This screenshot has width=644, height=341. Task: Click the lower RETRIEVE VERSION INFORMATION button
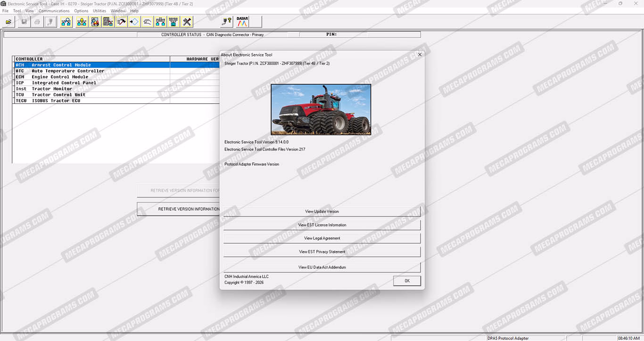tap(178, 209)
